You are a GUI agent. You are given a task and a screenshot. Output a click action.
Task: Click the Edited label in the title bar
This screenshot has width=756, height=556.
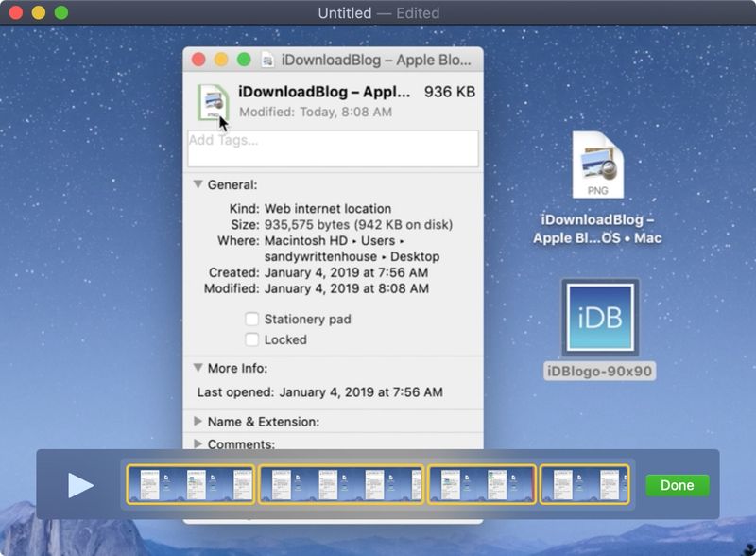[418, 13]
